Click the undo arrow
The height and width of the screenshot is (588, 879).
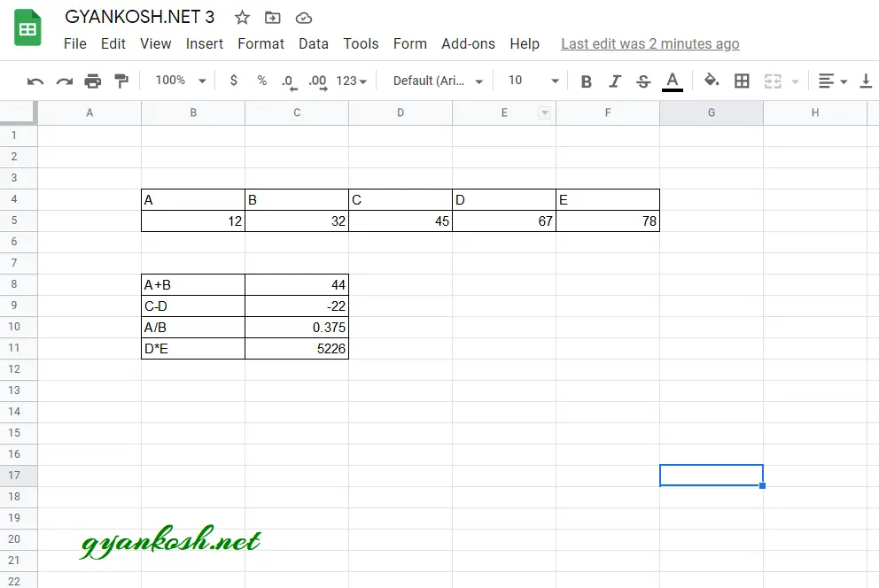pyautogui.click(x=35, y=81)
